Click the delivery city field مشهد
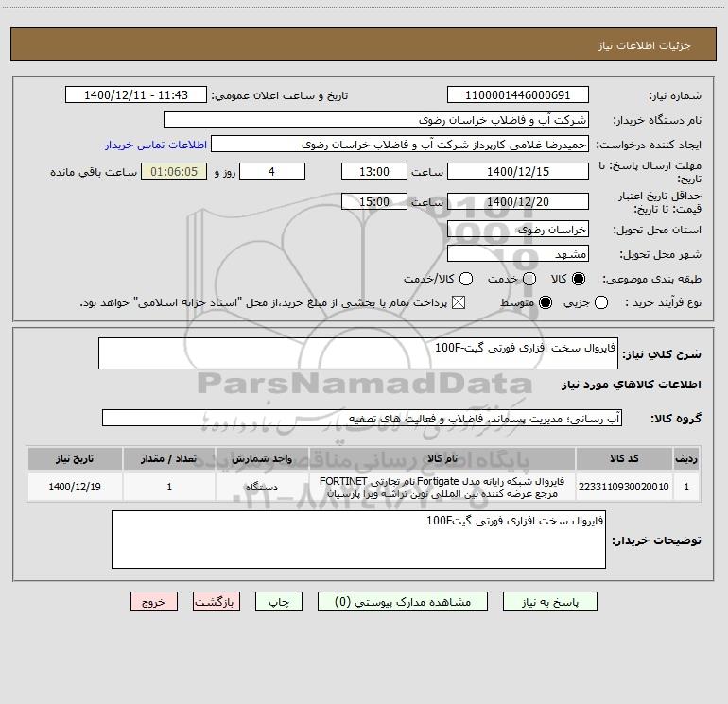Image resolution: width=728 pixels, height=704 pixels. [518, 253]
